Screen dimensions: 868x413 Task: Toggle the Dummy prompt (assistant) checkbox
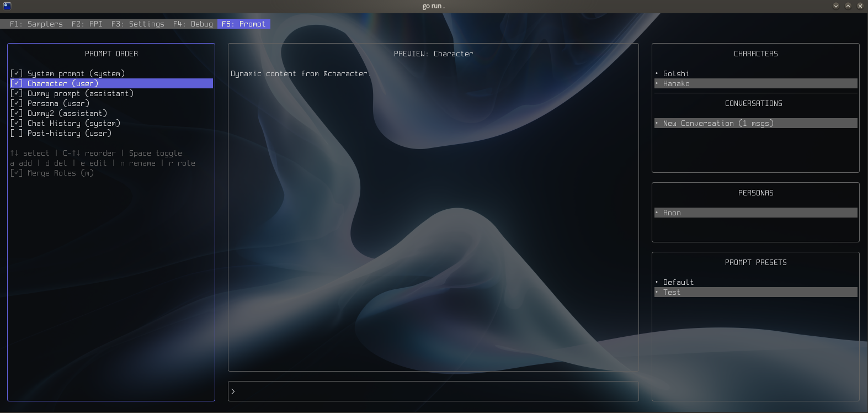(17, 93)
